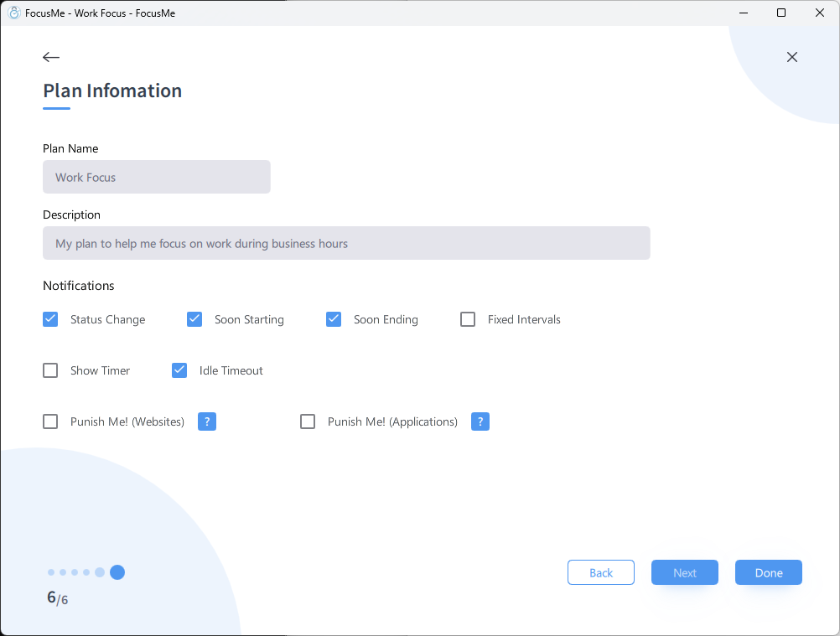Enable the Fixed Intervals notification
The height and width of the screenshot is (636, 840).
tap(468, 319)
